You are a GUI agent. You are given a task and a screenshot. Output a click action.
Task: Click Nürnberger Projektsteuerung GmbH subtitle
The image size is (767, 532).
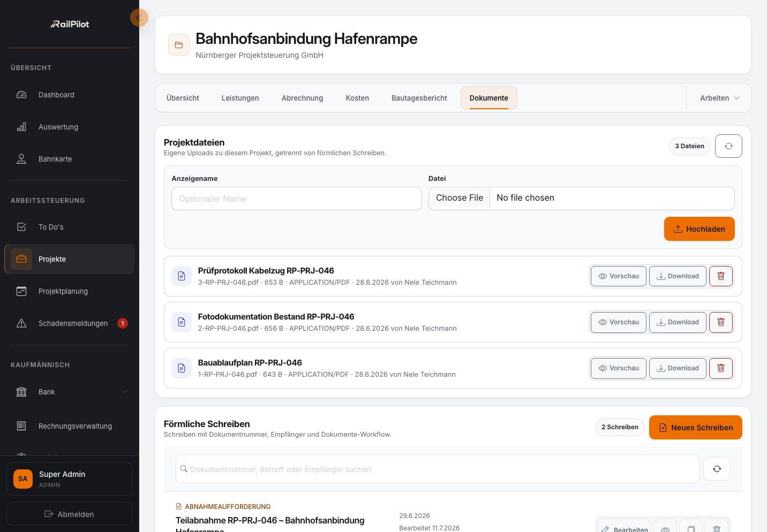(x=259, y=55)
